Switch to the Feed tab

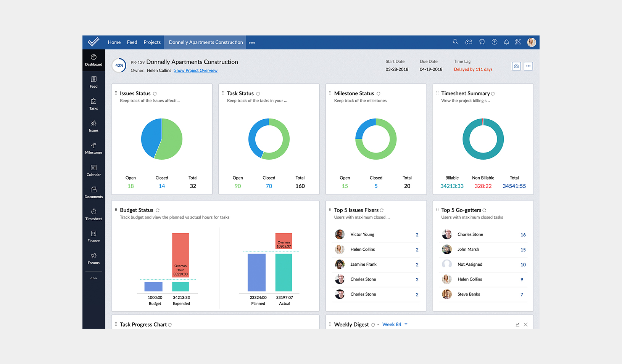132,42
